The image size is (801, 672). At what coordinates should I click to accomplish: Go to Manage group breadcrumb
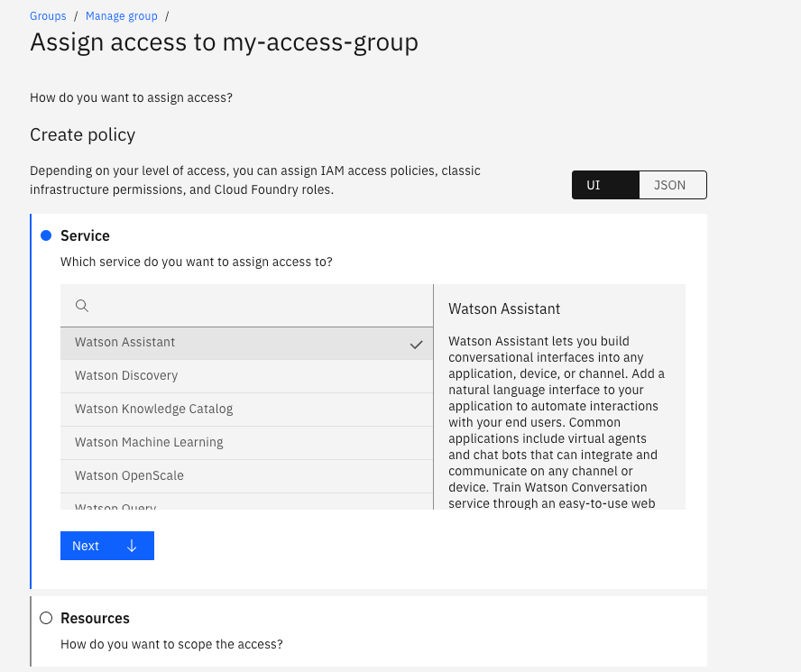tap(121, 15)
